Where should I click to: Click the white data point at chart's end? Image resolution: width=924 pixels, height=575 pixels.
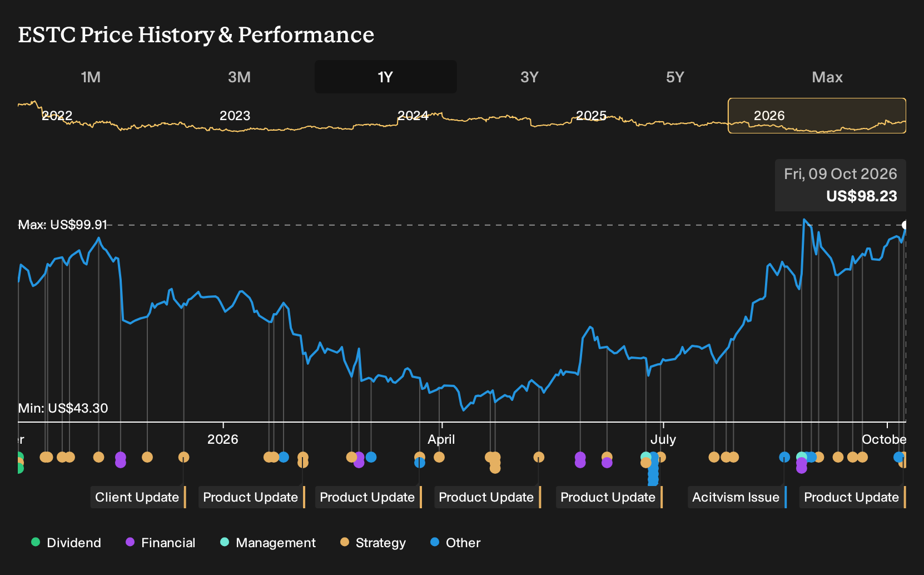[x=905, y=225]
